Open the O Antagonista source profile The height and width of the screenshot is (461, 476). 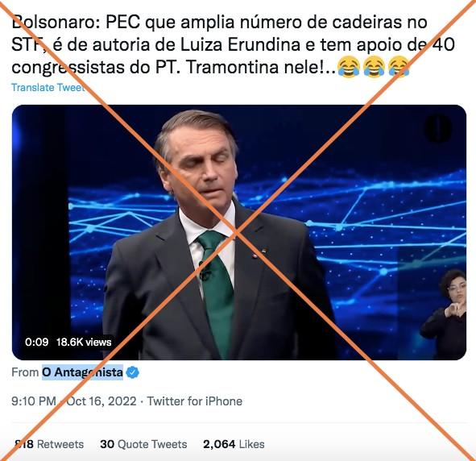coord(82,372)
